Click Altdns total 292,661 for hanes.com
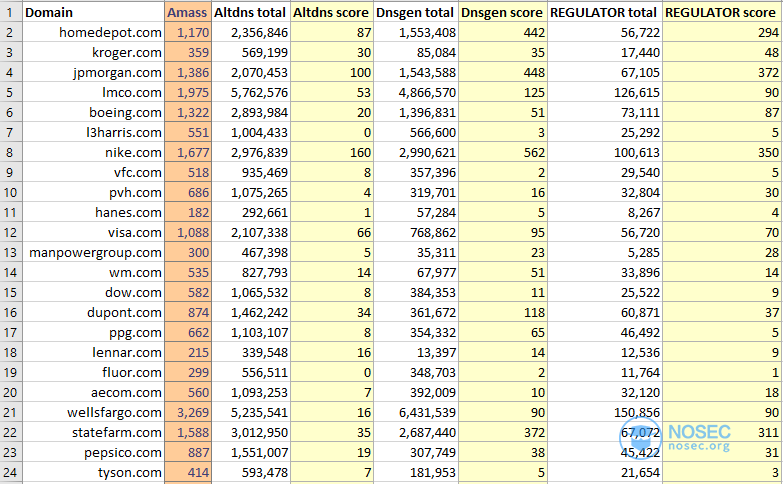783x484 pixels. 251,212
